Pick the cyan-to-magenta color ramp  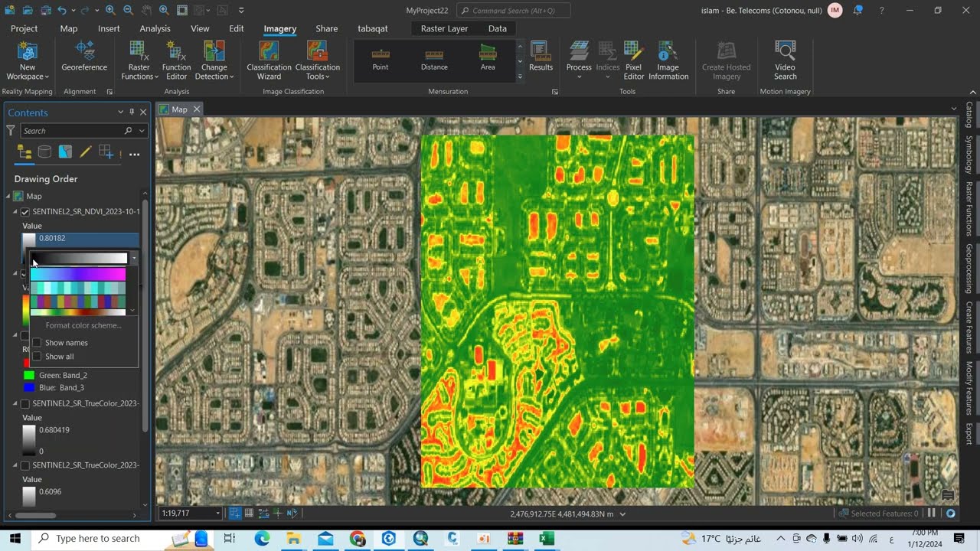point(78,274)
